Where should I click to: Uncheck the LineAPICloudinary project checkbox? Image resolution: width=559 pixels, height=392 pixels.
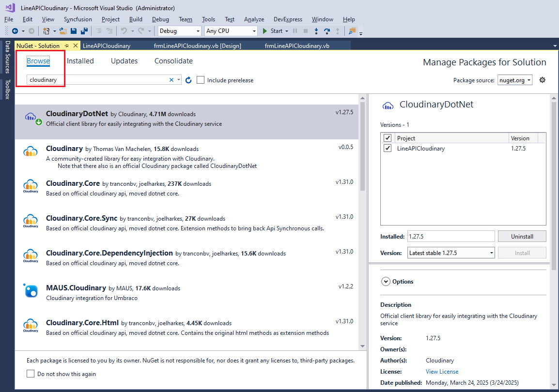pyautogui.click(x=388, y=149)
